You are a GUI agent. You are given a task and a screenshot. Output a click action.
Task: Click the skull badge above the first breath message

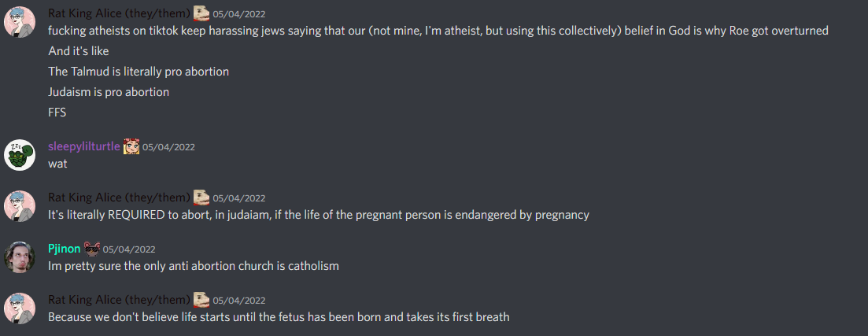[x=201, y=300]
